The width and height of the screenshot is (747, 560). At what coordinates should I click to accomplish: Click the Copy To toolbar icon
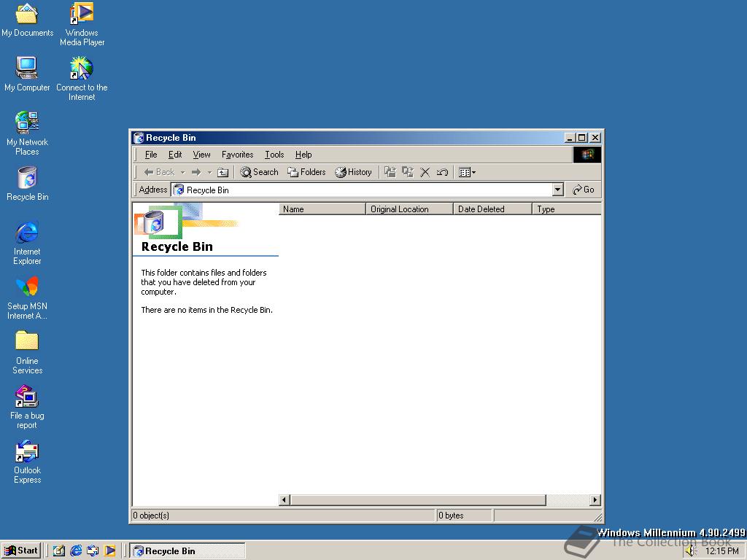click(x=407, y=172)
